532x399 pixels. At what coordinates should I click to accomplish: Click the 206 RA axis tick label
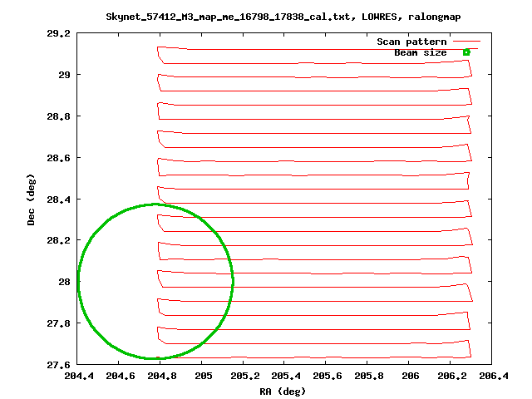point(411,376)
